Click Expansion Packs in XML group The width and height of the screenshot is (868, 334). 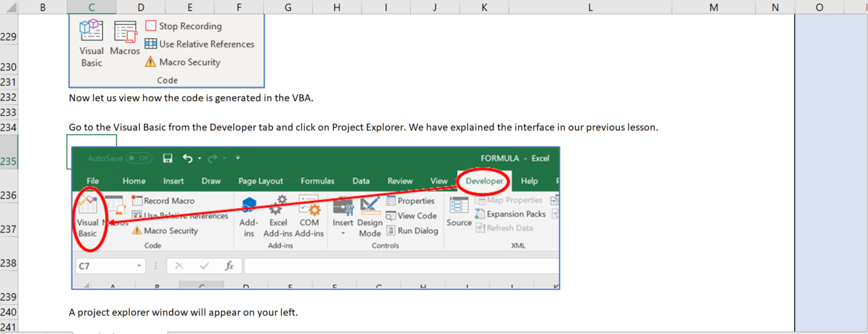click(x=510, y=213)
